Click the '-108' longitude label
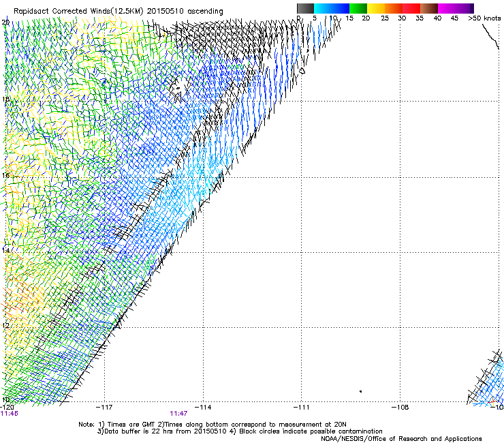Image resolution: width=504 pixels, height=443 pixels. (400, 408)
